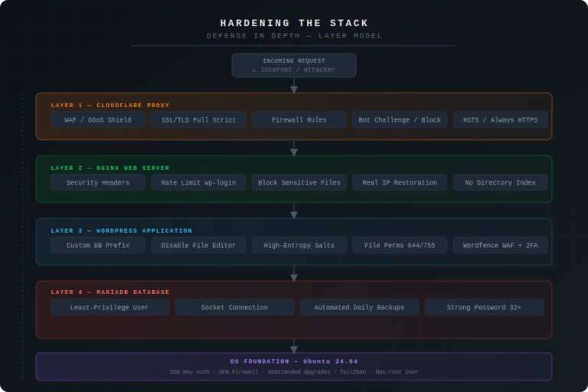This screenshot has width=588, height=392.
Task: Select Firewall Rules in Cloudflare layer
Action: 299,120
